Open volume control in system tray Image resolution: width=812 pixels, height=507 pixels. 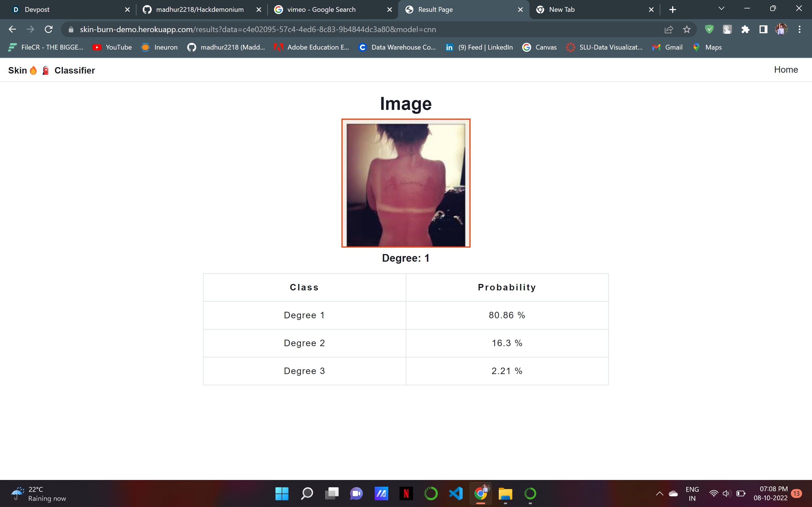[727, 493]
